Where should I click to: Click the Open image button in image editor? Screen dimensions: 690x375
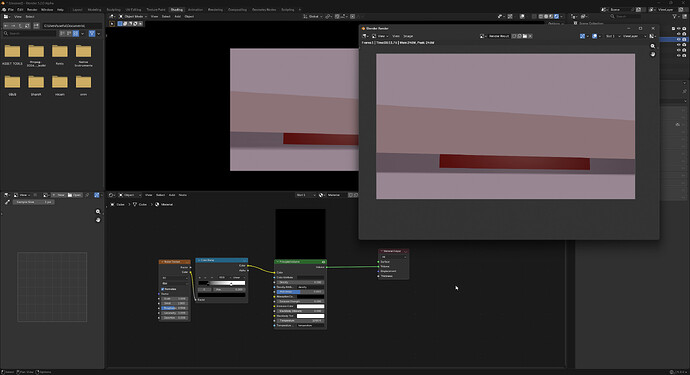[75, 195]
